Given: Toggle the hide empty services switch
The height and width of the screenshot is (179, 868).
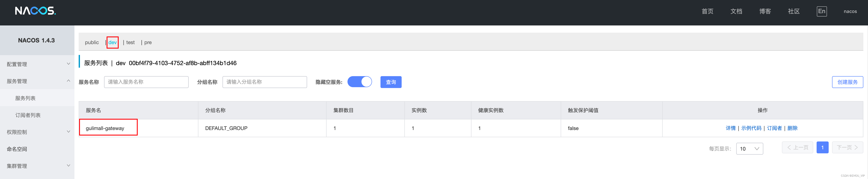Looking at the screenshot, I should [360, 82].
